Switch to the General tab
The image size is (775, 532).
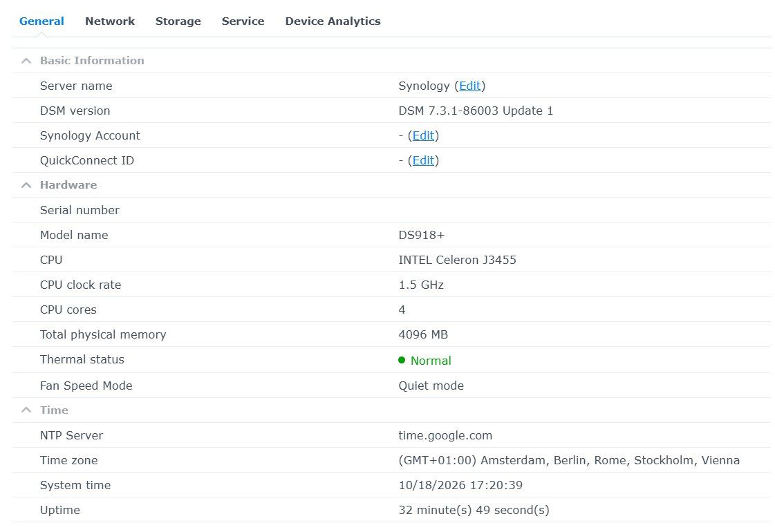[x=41, y=21]
